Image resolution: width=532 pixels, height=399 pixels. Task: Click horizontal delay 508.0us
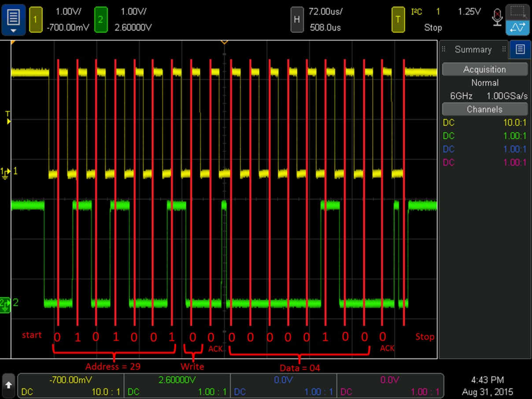[325, 27]
